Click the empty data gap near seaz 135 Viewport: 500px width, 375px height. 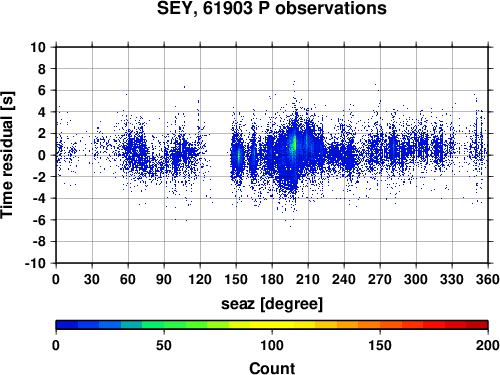pyautogui.click(x=219, y=155)
